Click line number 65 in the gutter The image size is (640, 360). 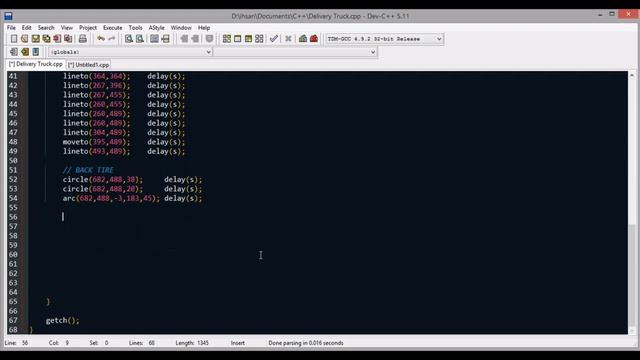point(13,302)
